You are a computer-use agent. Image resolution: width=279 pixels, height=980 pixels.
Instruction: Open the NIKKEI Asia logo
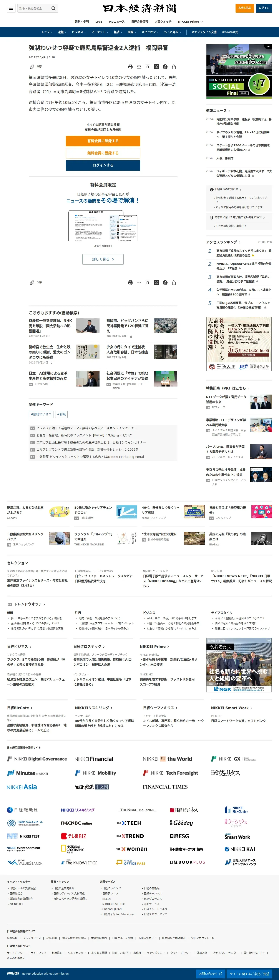tap(22, 787)
